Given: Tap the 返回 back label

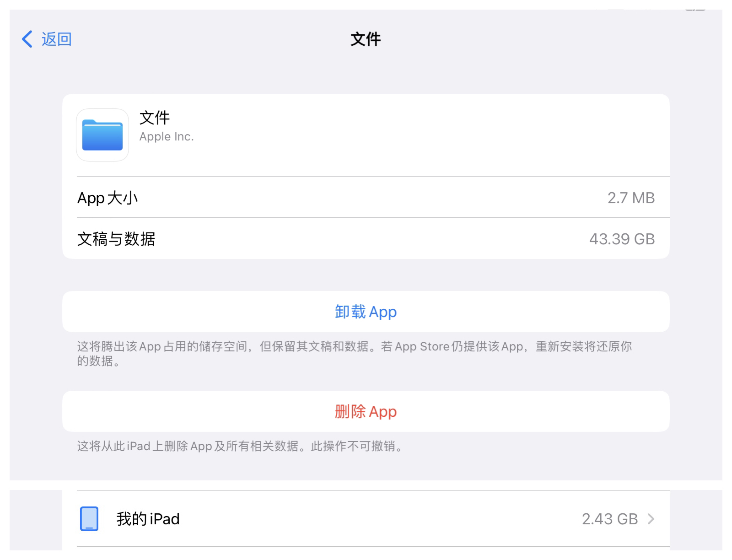Looking at the screenshot, I should (x=56, y=39).
